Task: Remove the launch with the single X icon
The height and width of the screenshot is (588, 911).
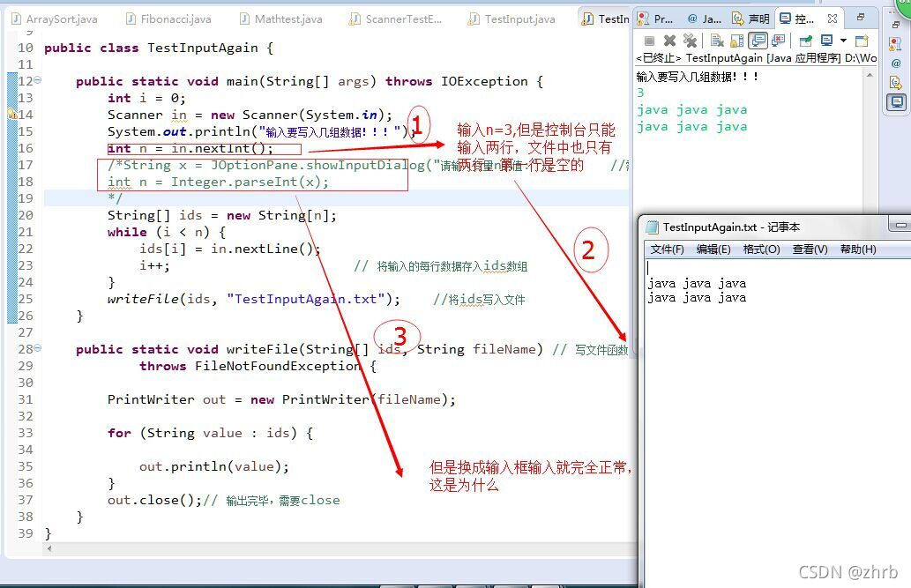Action: point(670,41)
